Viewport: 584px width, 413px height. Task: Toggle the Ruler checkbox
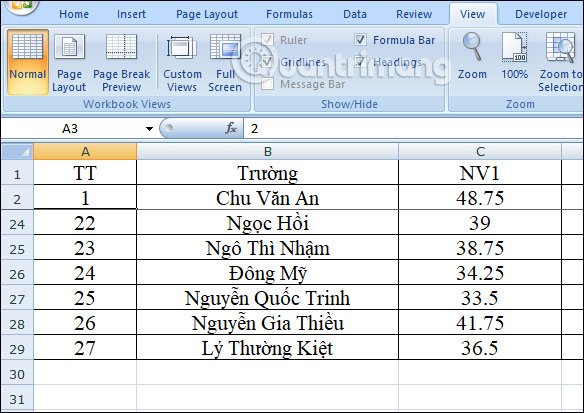267,39
